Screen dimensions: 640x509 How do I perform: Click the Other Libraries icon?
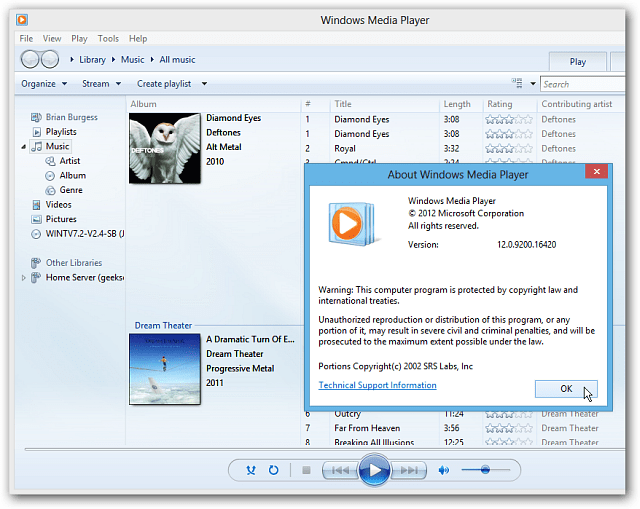click(x=36, y=263)
